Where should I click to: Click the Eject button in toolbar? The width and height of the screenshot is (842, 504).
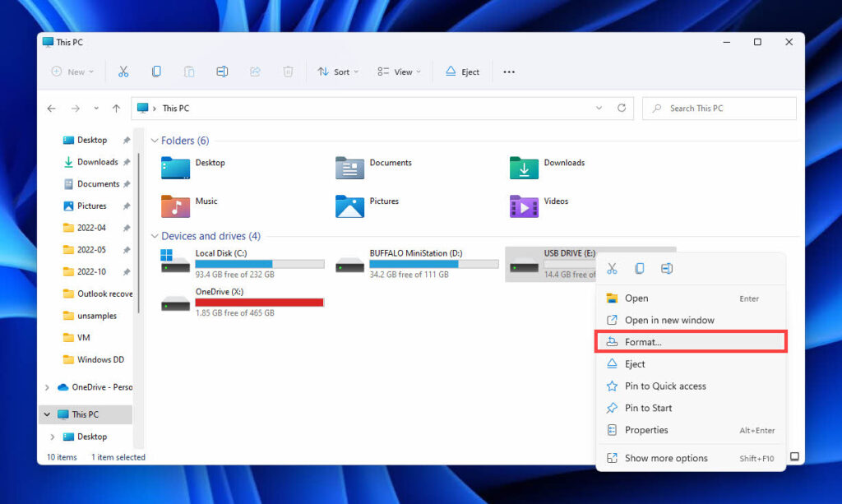point(462,72)
